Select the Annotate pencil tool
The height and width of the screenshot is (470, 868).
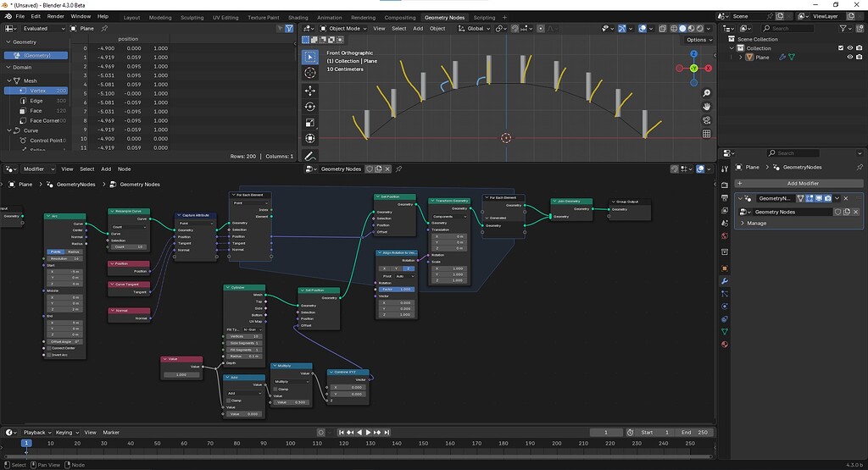pos(310,157)
